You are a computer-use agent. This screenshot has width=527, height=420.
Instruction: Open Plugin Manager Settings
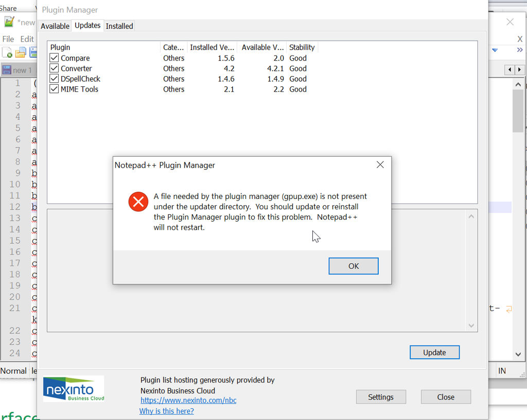(x=381, y=397)
